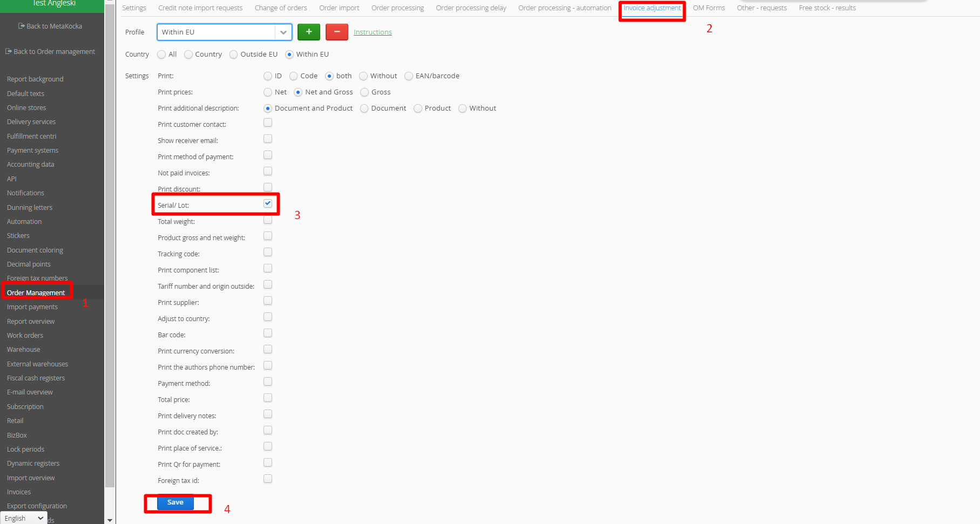The height and width of the screenshot is (524, 980).
Task: Uncheck the Serial/ Lot checkbox
Action: (268, 203)
